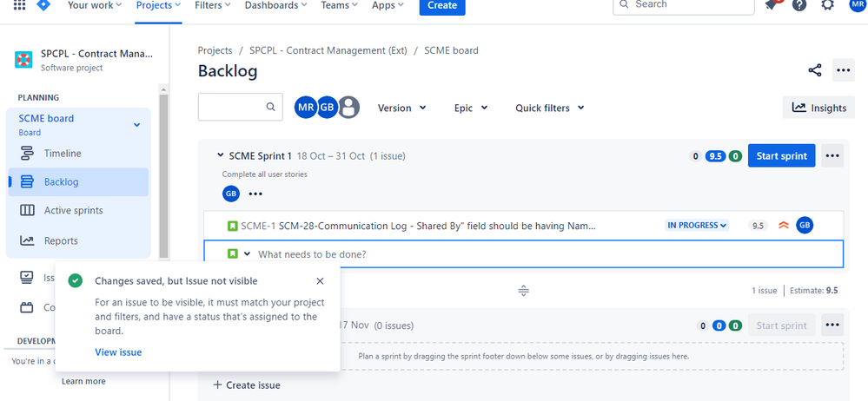The width and height of the screenshot is (868, 401).
Task: Click the ellipsis beside the sprint GB avatar
Action: (255, 194)
